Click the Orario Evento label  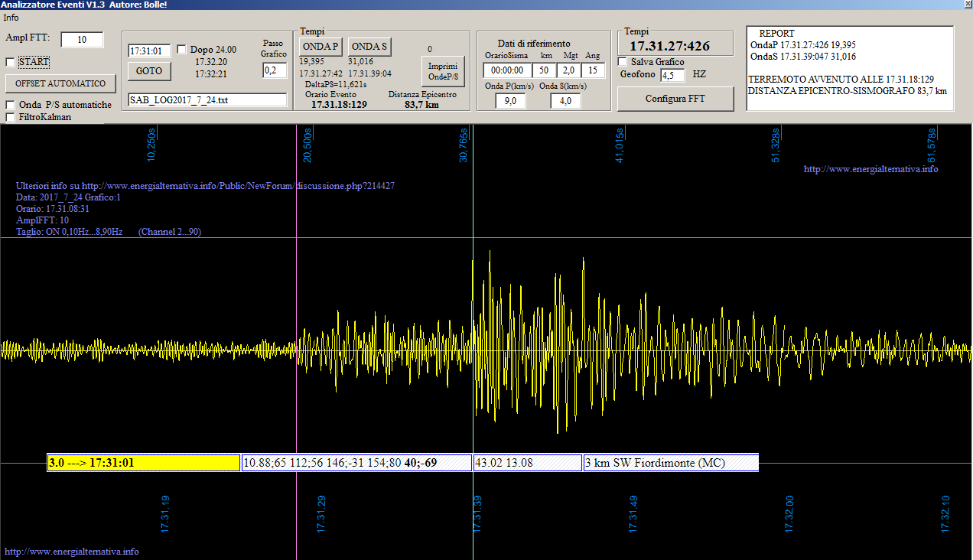point(330,94)
